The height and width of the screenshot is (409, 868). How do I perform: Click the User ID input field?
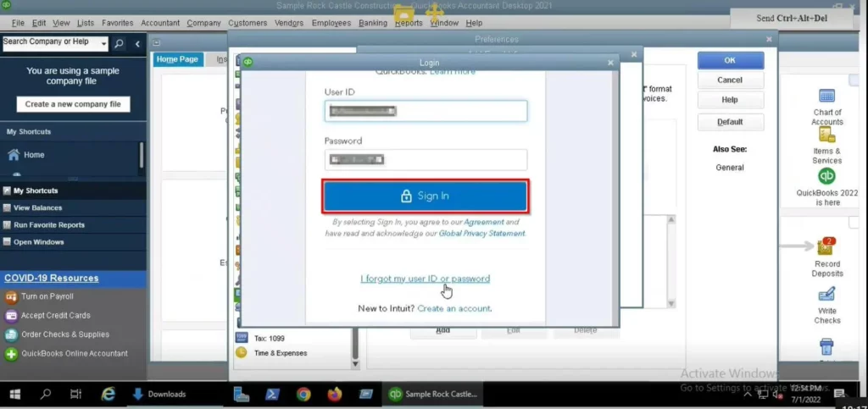click(x=426, y=111)
